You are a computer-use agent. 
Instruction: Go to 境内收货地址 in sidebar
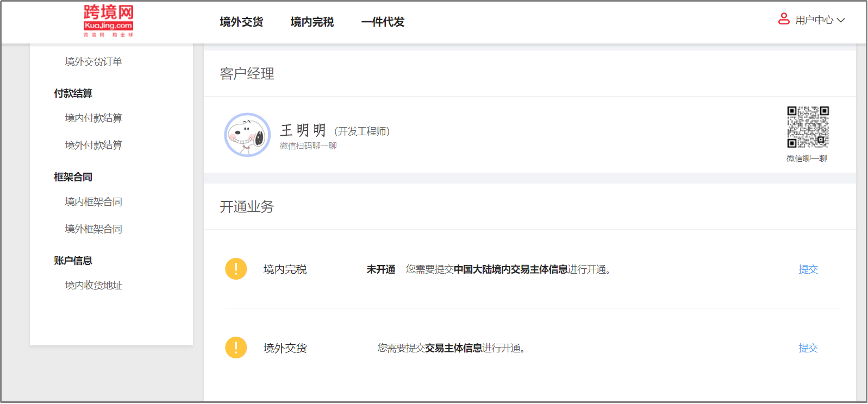pos(93,286)
